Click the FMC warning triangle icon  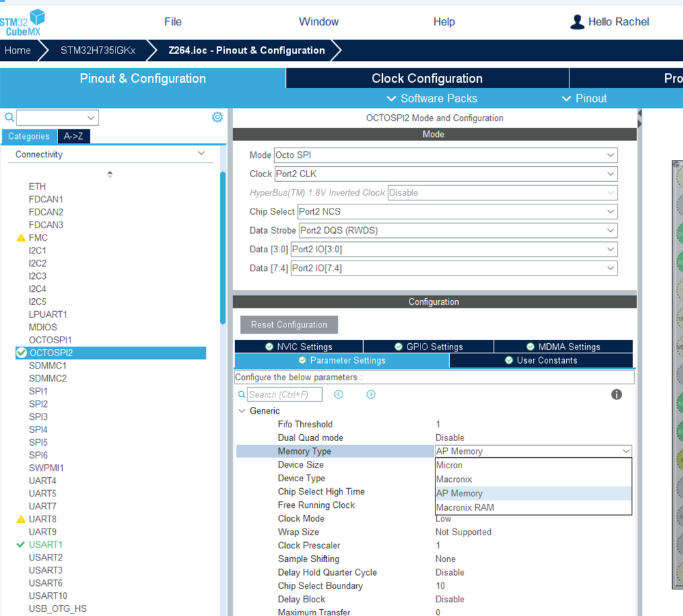pos(21,238)
